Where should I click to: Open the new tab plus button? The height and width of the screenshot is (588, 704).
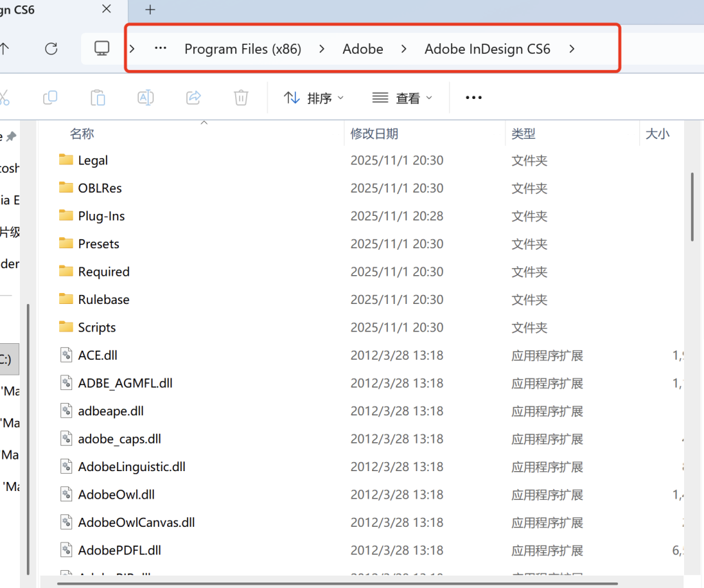coord(150,10)
